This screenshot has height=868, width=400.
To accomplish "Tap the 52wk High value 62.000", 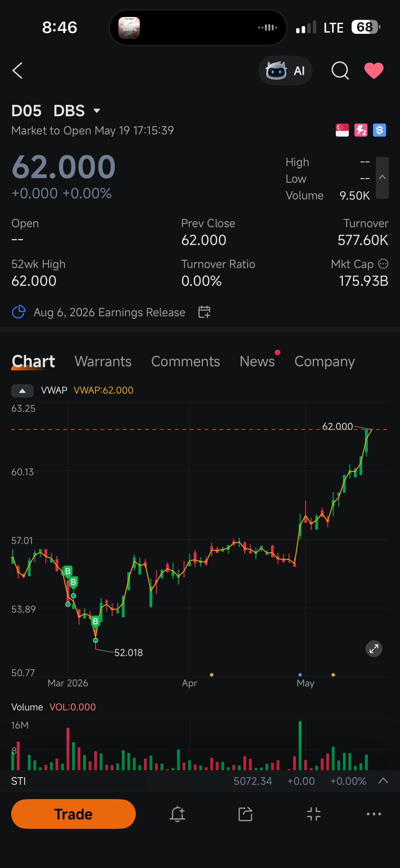I will click(34, 281).
